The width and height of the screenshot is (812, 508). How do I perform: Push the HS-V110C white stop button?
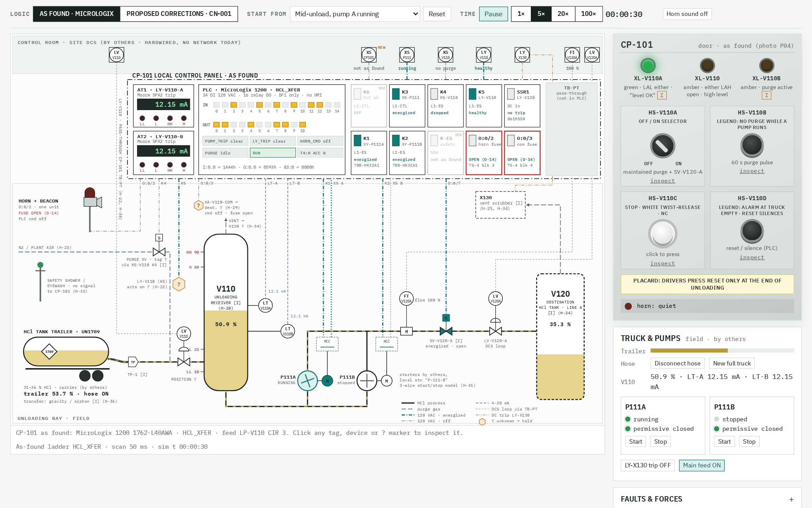[662, 234]
